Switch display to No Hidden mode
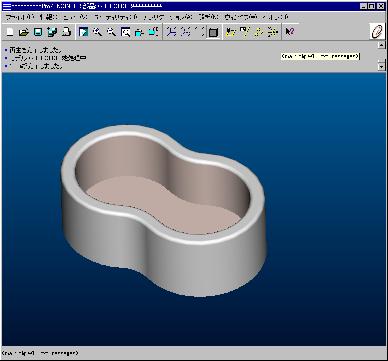 click(199, 32)
